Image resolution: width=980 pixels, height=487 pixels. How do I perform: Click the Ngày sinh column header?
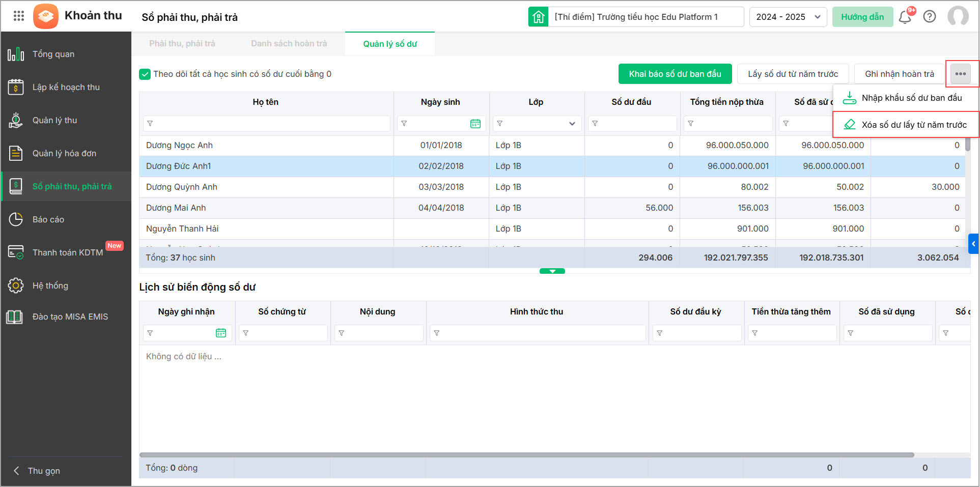440,102
